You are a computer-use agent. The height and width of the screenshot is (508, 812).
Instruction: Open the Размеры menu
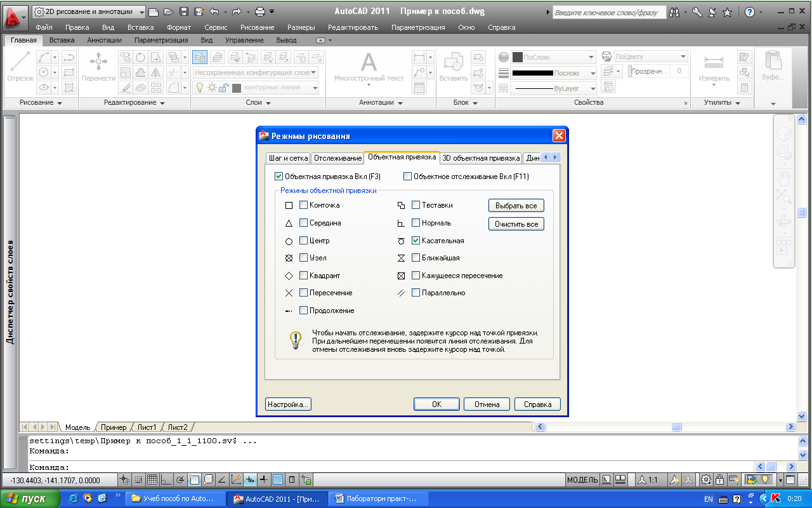pos(301,27)
